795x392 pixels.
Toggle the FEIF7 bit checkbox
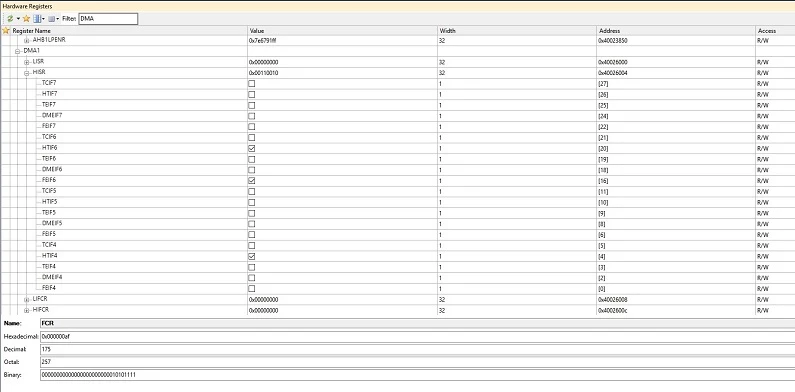251,127
